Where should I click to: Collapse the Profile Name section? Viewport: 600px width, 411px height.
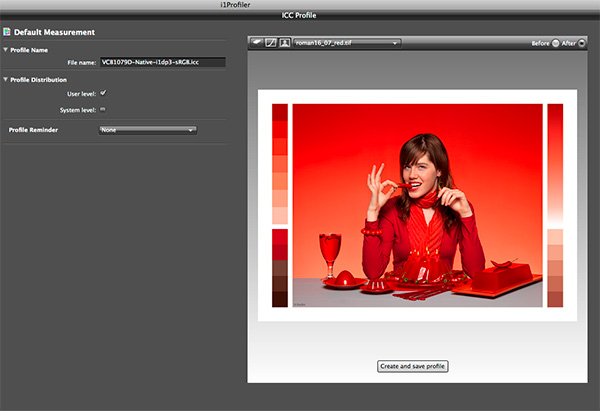[5, 49]
